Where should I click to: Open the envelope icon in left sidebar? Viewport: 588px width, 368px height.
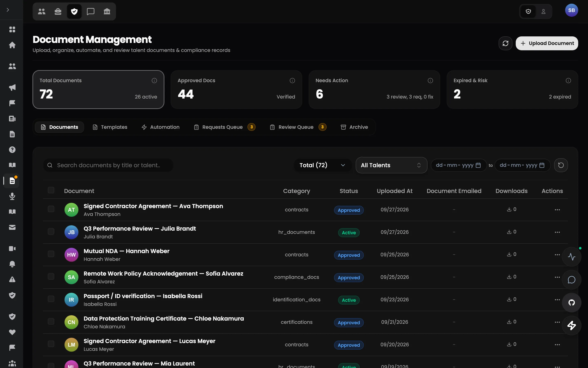[12, 227]
